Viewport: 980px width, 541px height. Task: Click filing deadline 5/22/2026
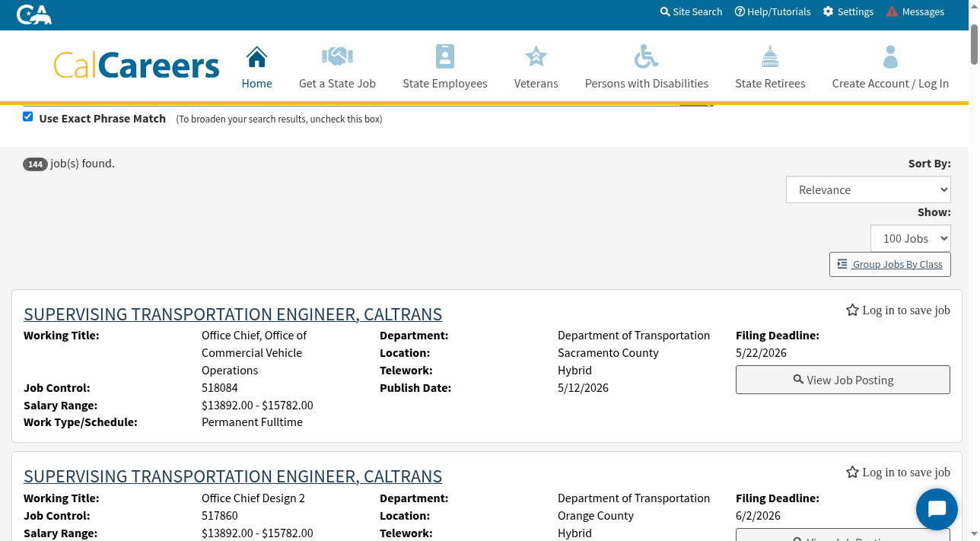762,353
